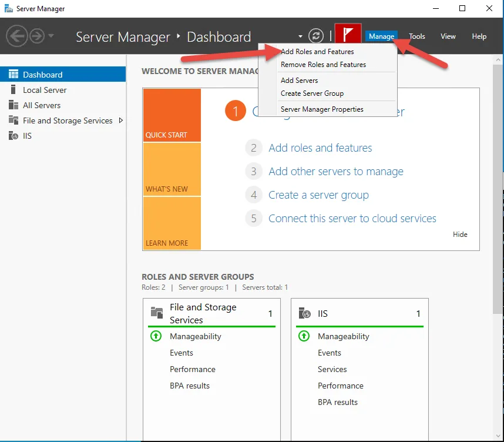Open the WHAT'S NEW orange tile
504x442 pixels.
(x=172, y=169)
